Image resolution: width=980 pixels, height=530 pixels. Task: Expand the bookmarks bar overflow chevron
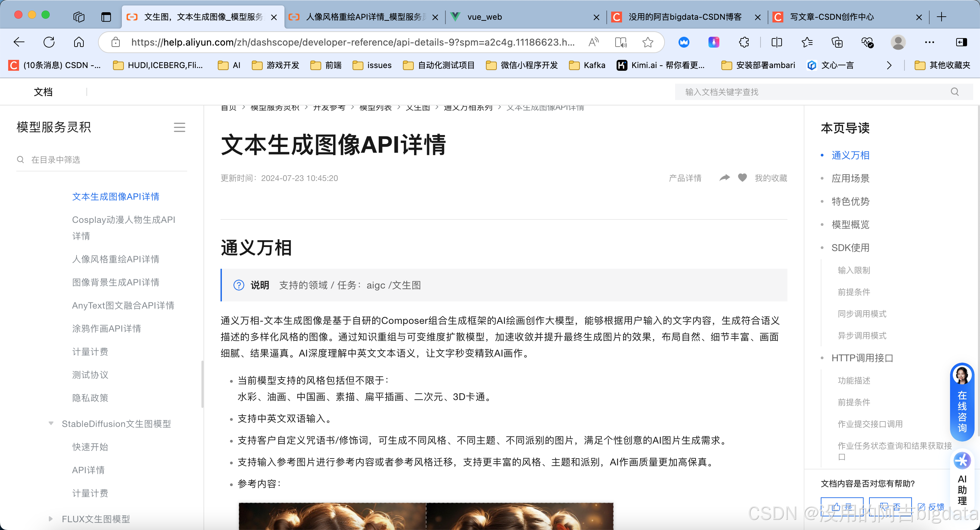[x=889, y=65]
